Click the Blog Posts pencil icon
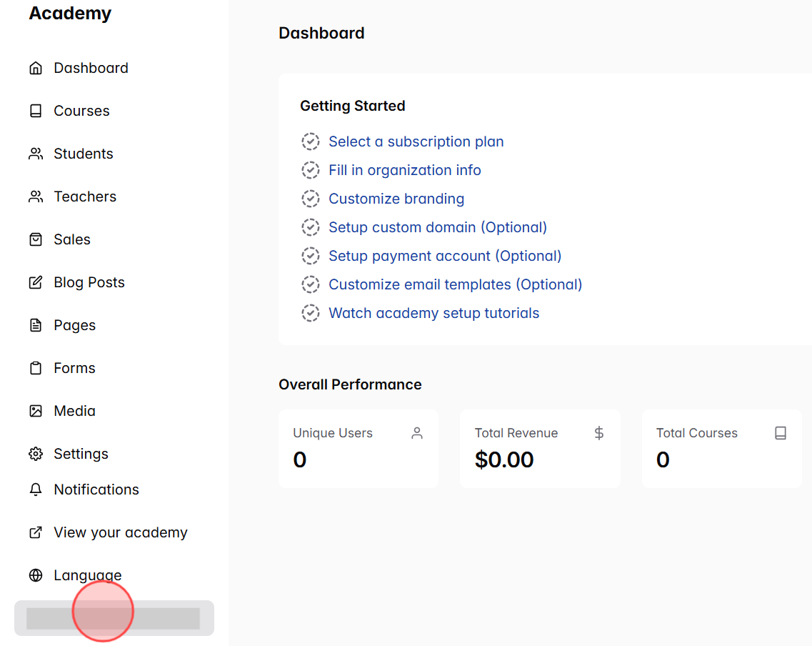Screen dimensions: 812x646 (36, 282)
